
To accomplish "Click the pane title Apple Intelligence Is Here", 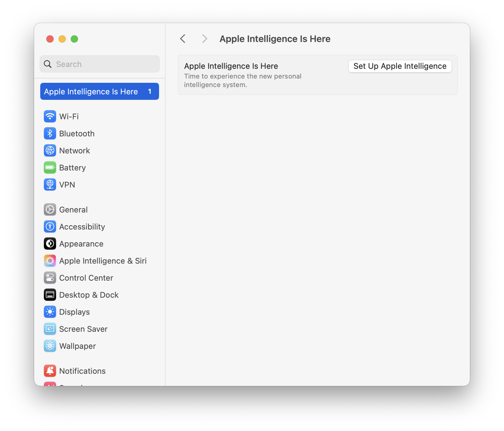I will [275, 39].
